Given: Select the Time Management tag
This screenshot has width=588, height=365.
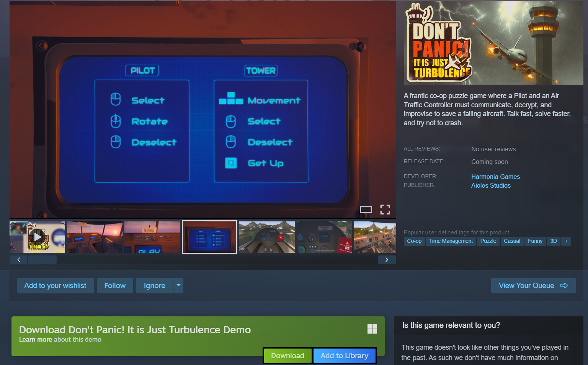Looking at the screenshot, I should click(451, 241).
